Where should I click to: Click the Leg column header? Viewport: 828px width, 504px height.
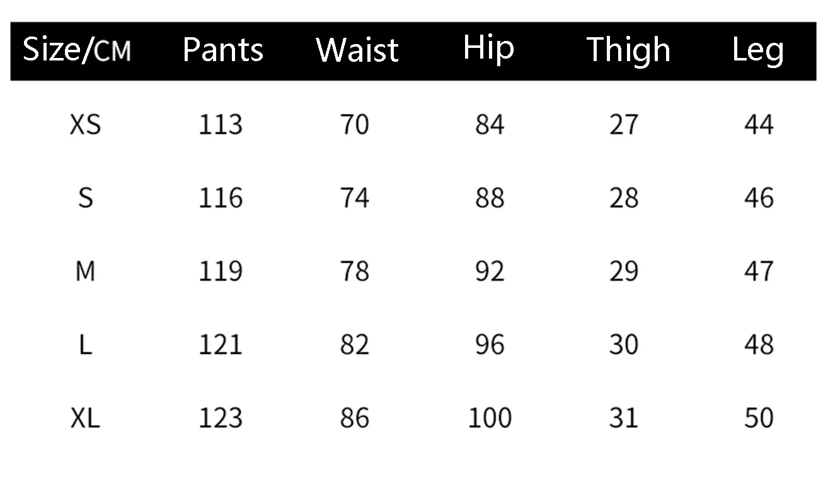758,50
